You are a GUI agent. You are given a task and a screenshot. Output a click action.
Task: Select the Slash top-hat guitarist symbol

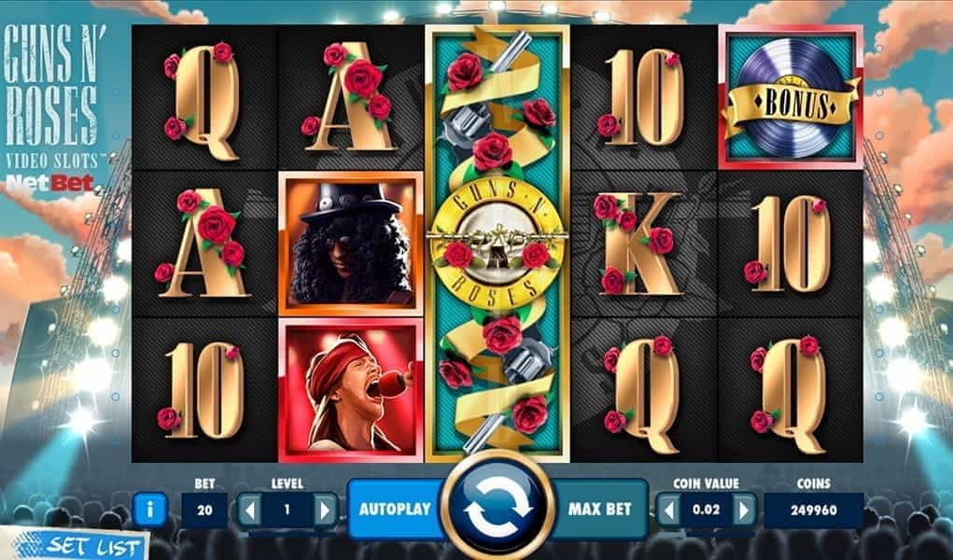pos(351,244)
